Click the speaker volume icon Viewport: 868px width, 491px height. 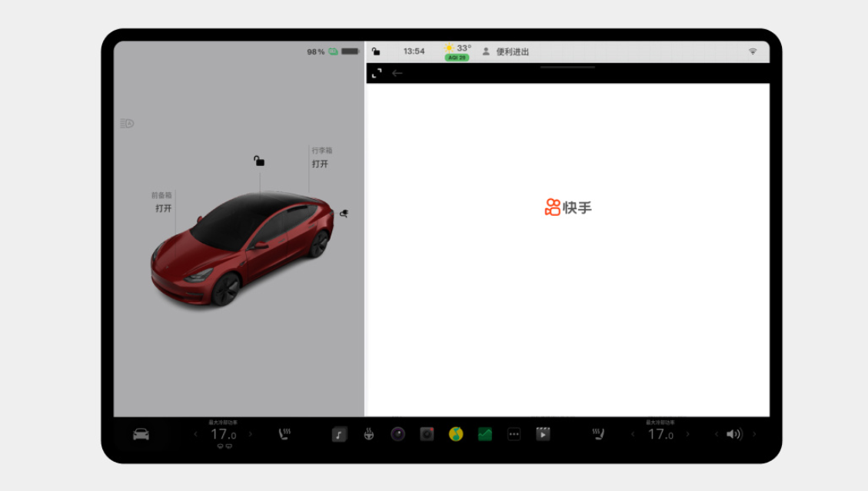click(733, 435)
